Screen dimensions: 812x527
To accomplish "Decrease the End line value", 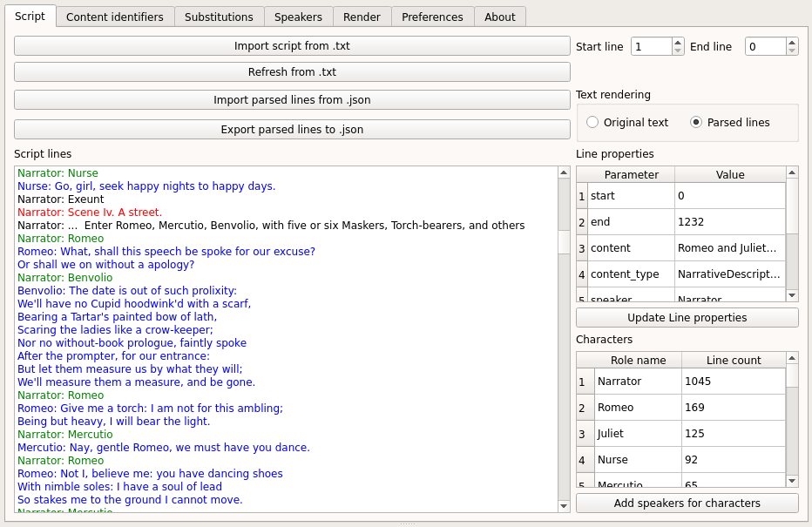I will pyautogui.click(x=792, y=51).
